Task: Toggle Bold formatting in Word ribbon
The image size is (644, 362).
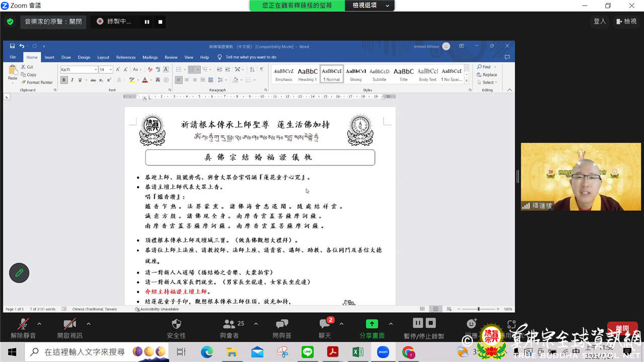Action: pos(64,80)
